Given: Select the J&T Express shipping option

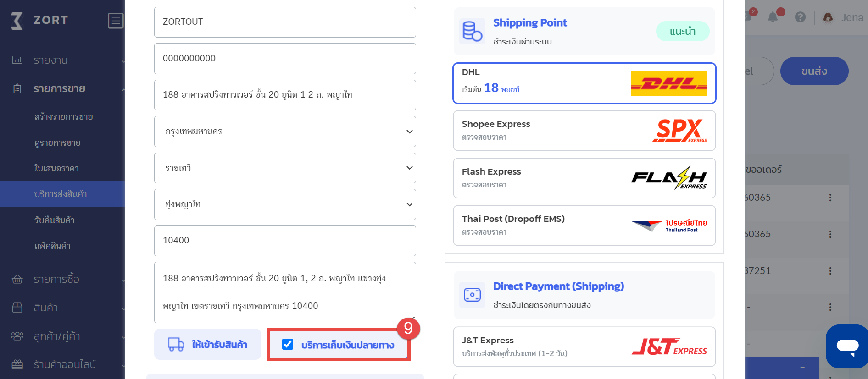Looking at the screenshot, I should point(584,347).
